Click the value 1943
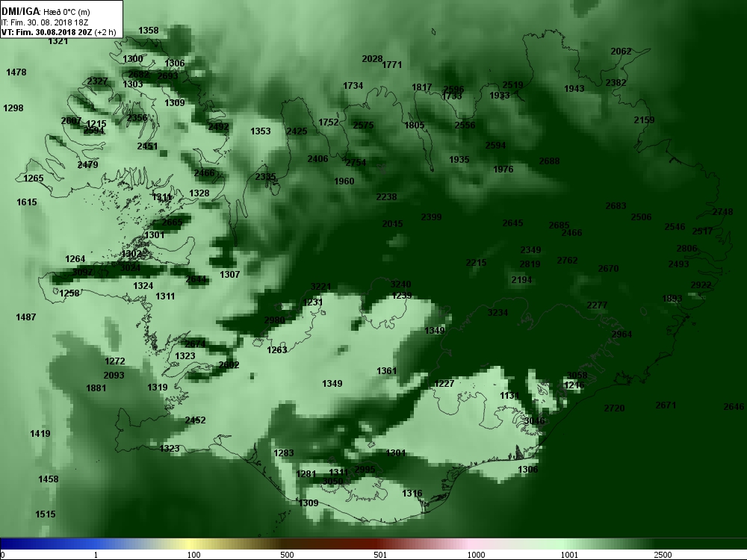Viewport: 747px width, 560px height. tap(574, 89)
